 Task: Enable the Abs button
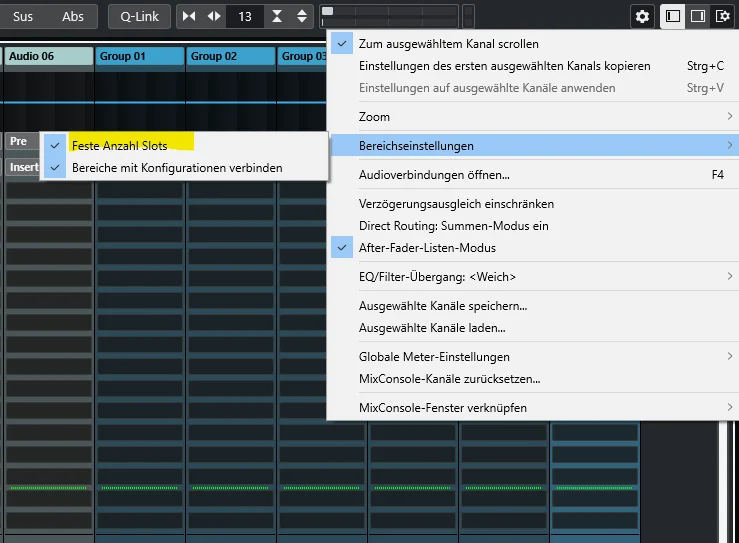point(73,16)
